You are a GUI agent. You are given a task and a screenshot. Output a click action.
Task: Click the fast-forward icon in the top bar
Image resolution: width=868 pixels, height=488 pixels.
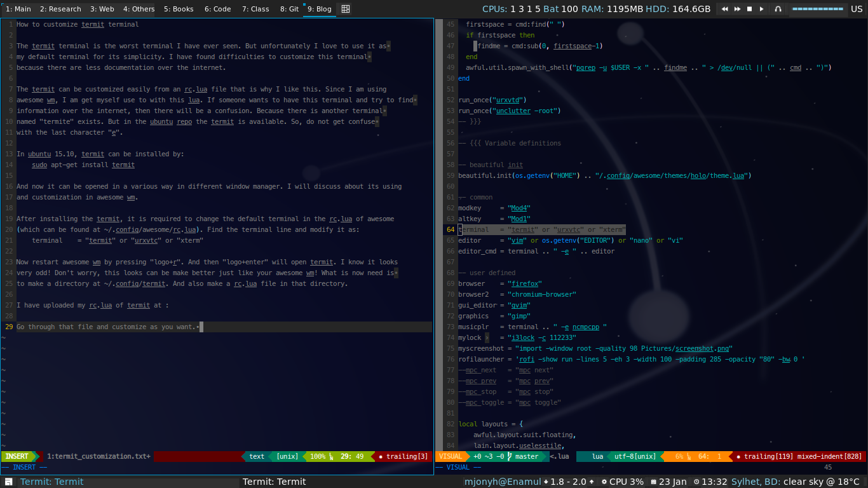[737, 9]
